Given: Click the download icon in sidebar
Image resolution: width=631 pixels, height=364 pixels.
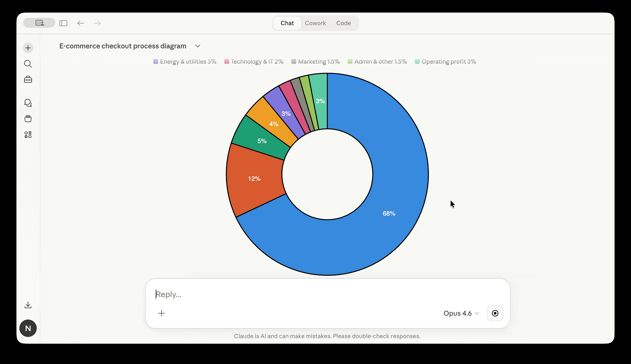Looking at the screenshot, I should click(x=28, y=305).
